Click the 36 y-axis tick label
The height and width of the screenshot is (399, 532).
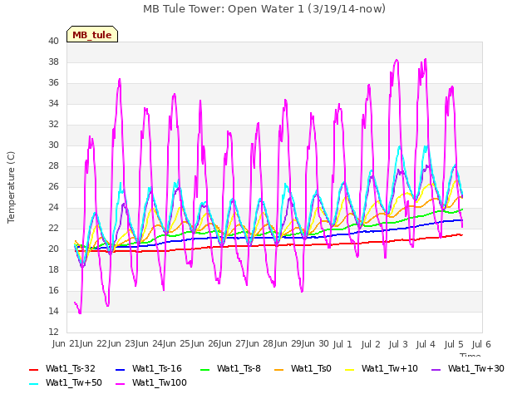(53, 83)
